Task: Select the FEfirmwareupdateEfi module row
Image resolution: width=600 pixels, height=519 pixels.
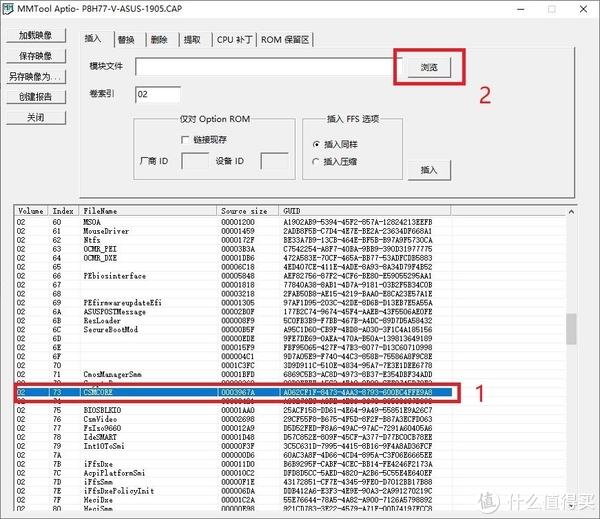Action: pyautogui.click(x=233, y=303)
